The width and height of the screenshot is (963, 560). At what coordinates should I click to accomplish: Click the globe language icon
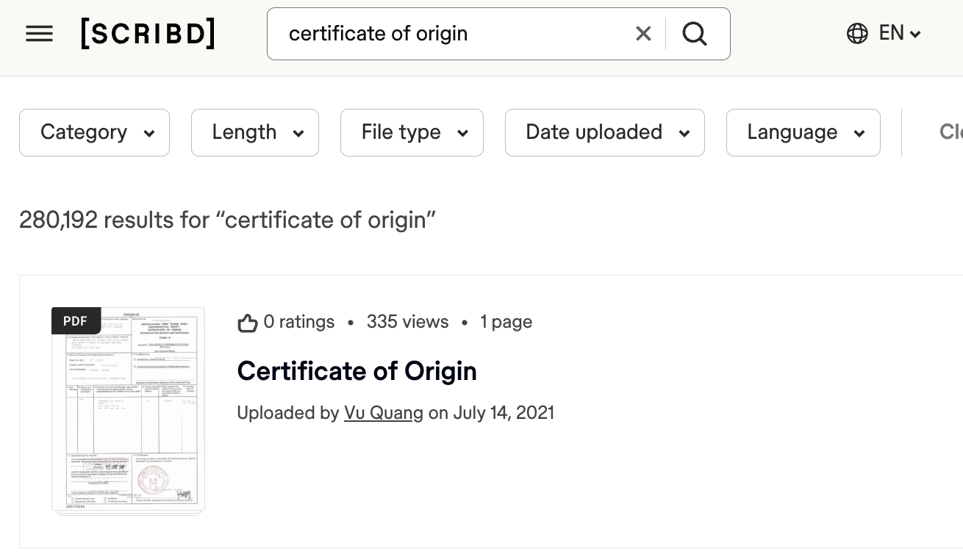pyautogui.click(x=857, y=34)
